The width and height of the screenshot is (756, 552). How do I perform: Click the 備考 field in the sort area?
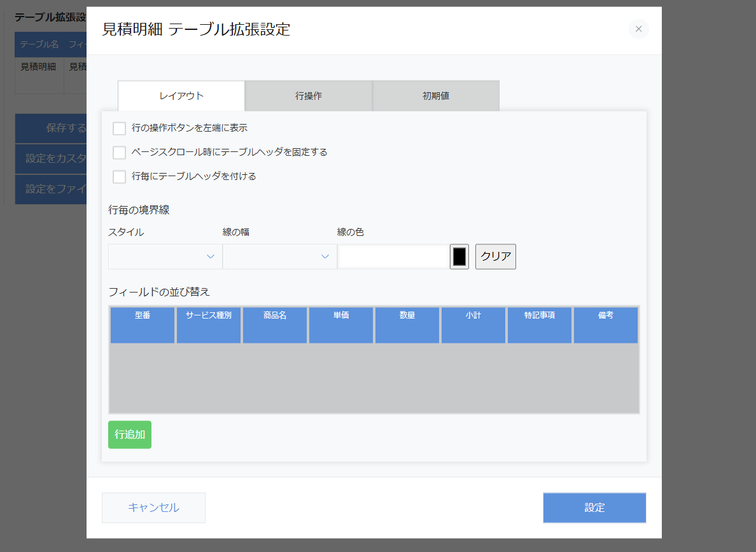click(x=606, y=325)
